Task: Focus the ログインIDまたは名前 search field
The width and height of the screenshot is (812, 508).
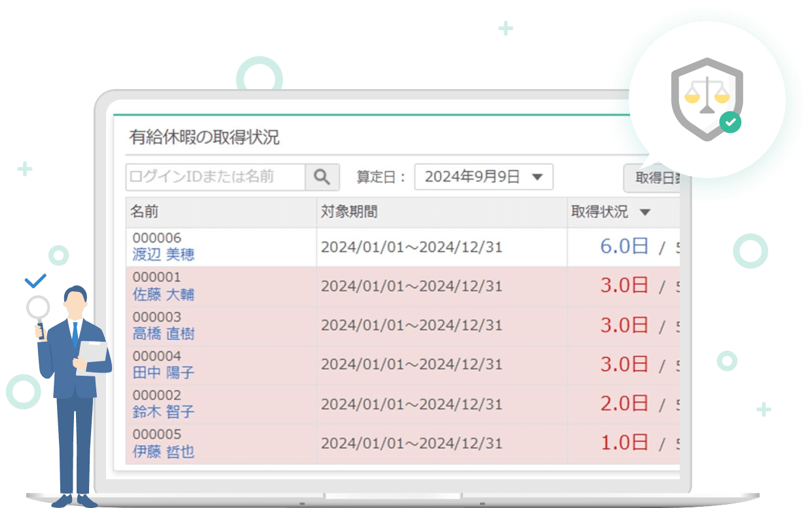Action: 215,177
